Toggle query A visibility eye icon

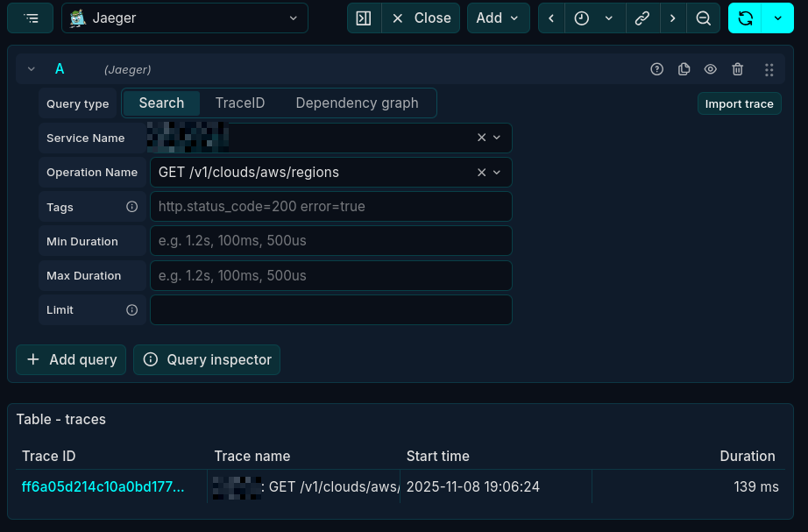click(711, 69)
